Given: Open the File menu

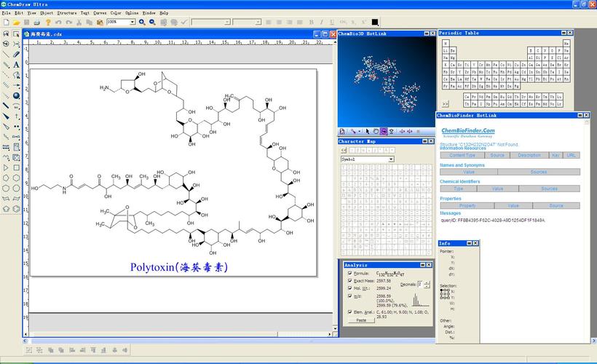Looking at the screenshot, I should coord(6,13).
